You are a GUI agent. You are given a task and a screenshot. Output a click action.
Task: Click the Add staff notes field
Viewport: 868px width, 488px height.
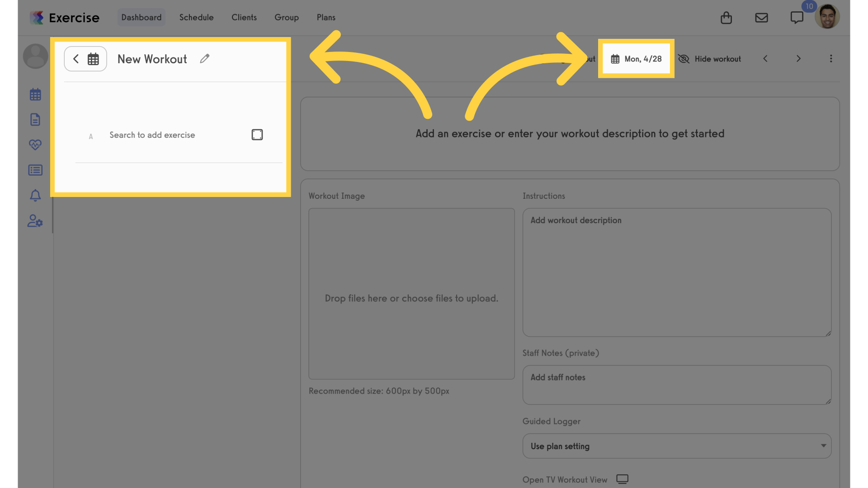(677, 385)
